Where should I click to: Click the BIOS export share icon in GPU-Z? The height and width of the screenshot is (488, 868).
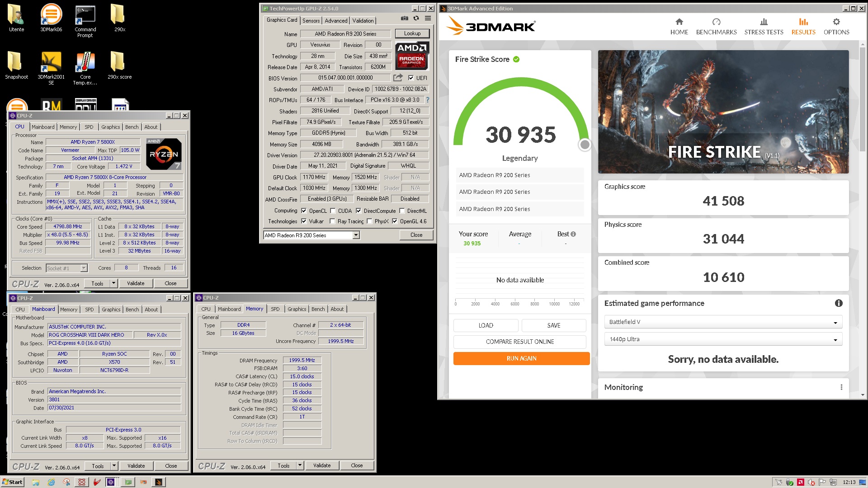click(x=398, y=78)
